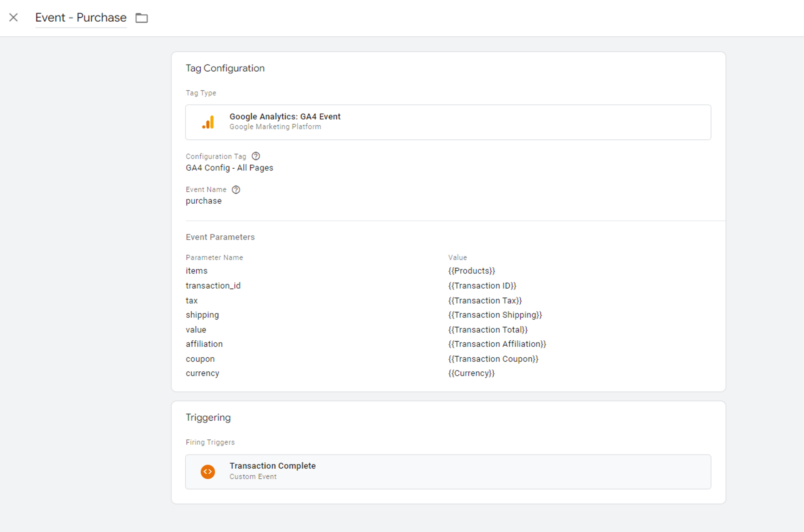
Task: Click the GA4 Config - All Pages value
Action: [x=229, y=168]
